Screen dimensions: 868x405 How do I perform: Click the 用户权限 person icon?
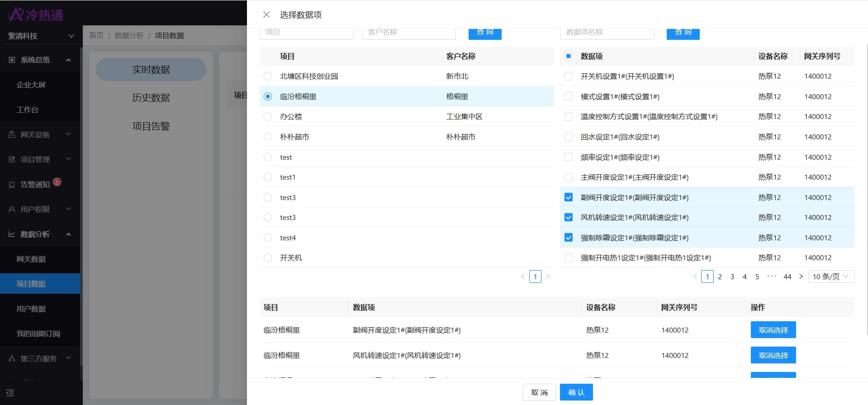pos(12,209)
